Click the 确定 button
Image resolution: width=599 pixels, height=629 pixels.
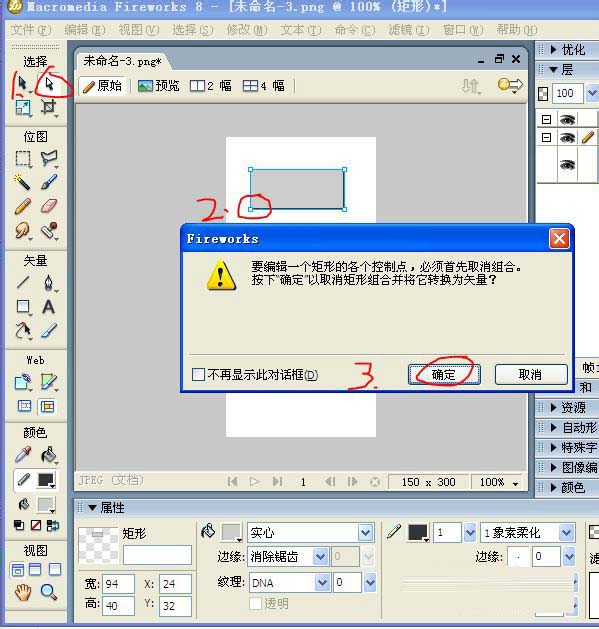click(444, 375)
